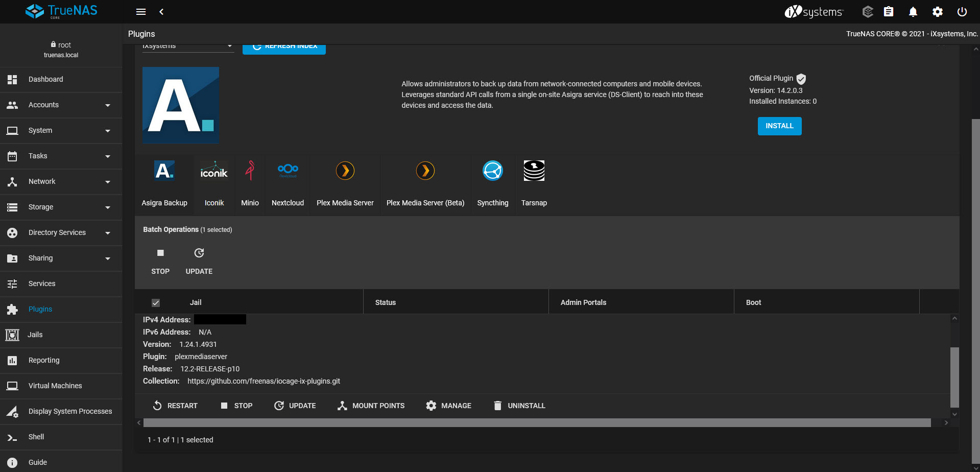Expand the Storage menu
Screen dimensions: 980x472
[x=61, y=207]
